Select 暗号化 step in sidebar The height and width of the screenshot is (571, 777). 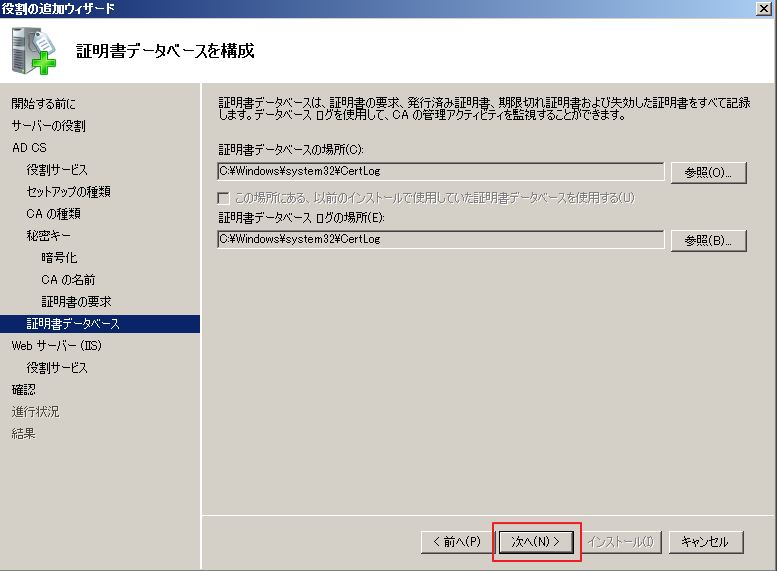pyautogui.click(x=59, y=258)
